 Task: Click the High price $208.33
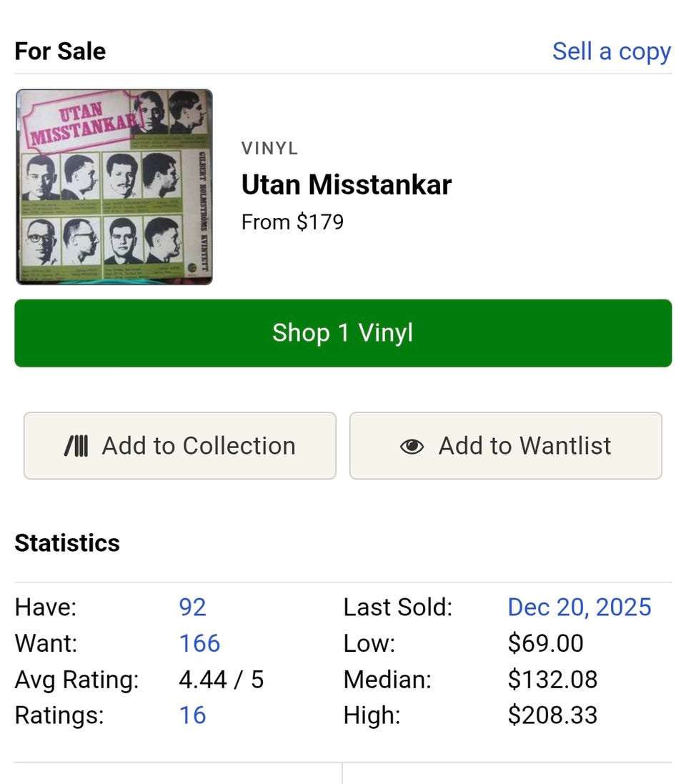pos(552,715)
